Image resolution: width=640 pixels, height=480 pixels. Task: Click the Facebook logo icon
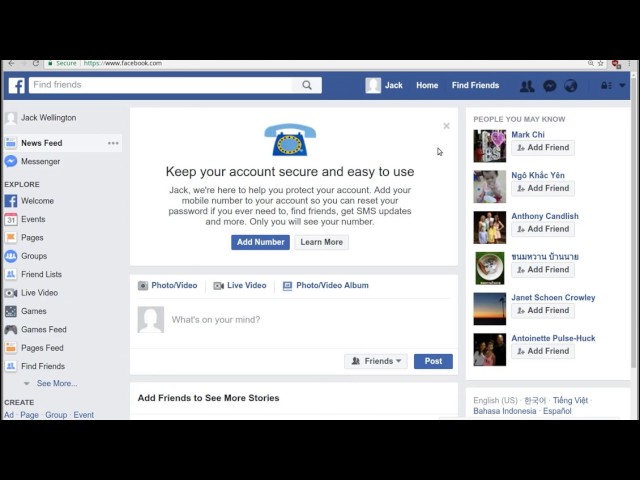click(17, 85)
